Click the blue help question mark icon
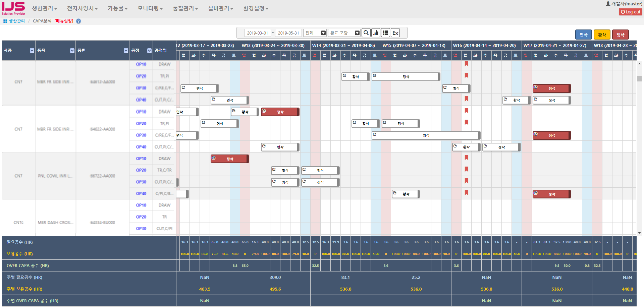The width and height of the screenshot is (644, 307). tap(78, 21)
